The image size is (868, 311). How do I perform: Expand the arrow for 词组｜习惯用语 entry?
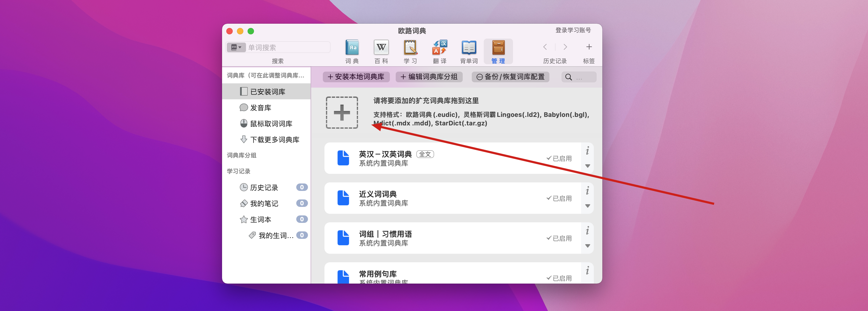587,246
